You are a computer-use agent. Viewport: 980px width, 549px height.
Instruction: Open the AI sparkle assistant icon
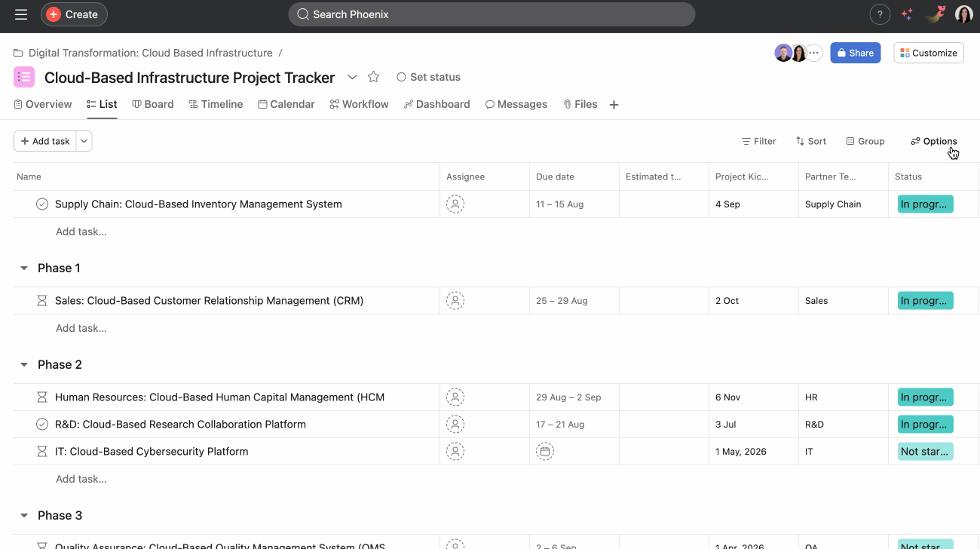pos(908,14)
